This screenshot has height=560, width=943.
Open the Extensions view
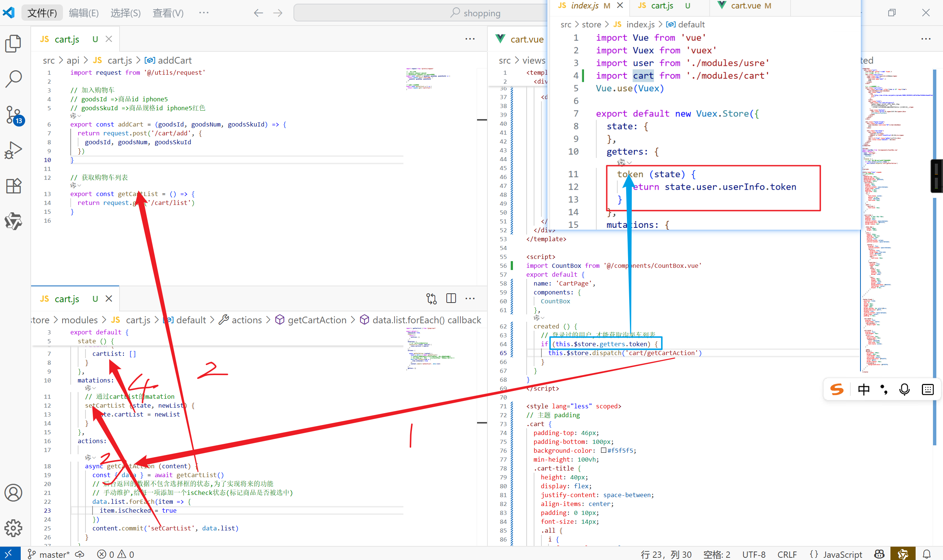tap(13, 186)
